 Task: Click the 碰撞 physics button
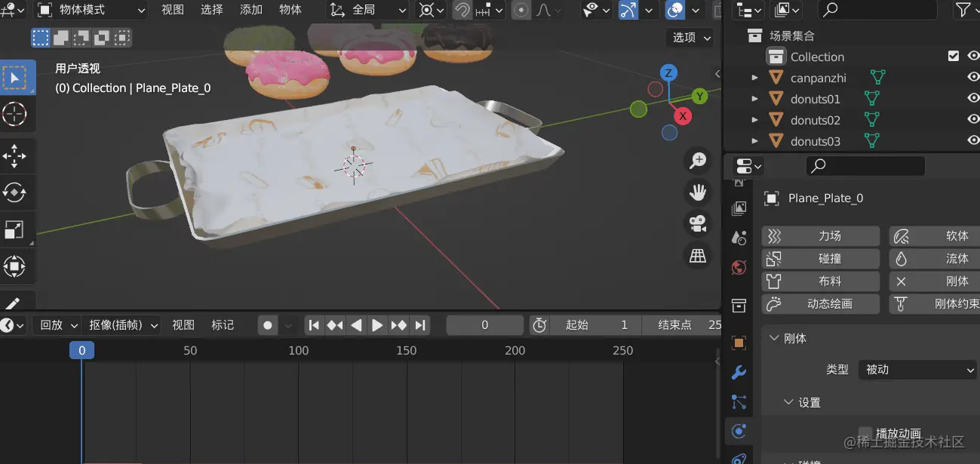click(821, 259)
